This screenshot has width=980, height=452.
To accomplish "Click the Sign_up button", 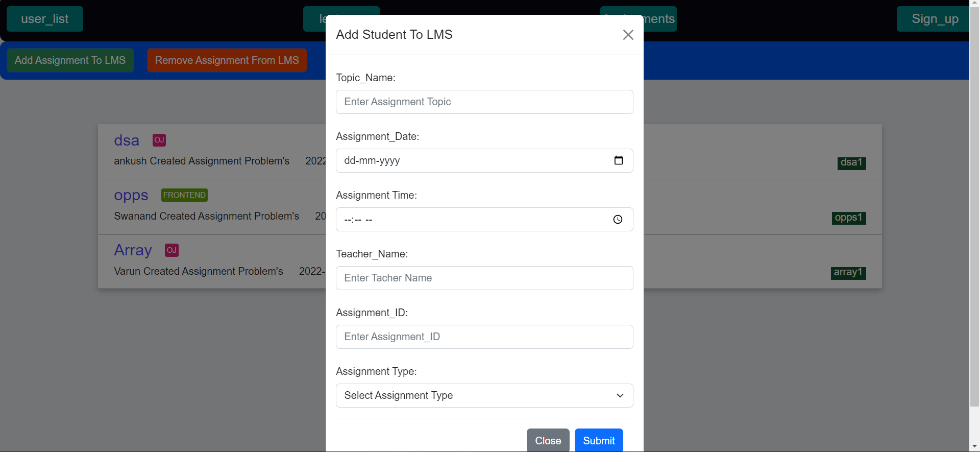I will click(935, 19).
